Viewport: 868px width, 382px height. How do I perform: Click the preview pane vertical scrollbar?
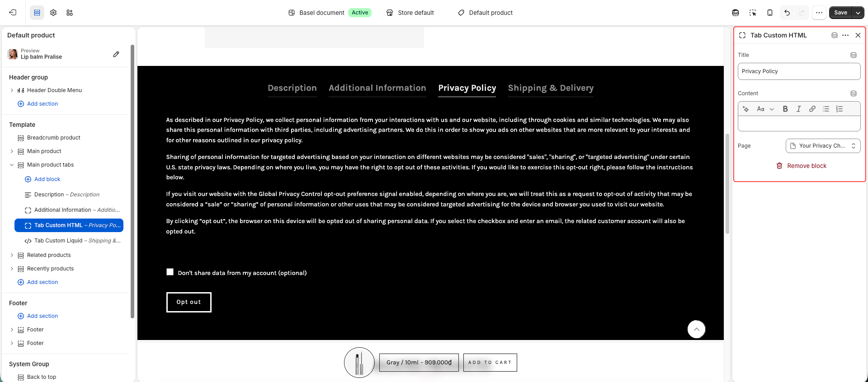tap(727, 183)
